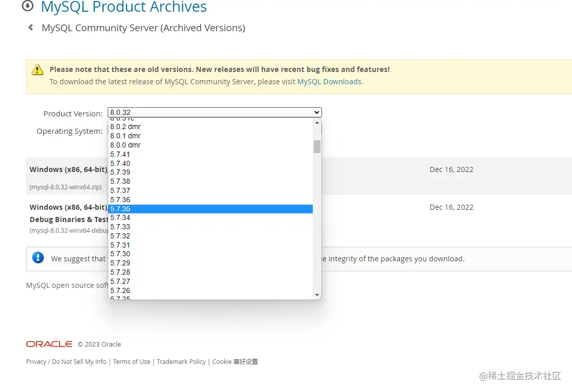
Task: Click the © 2023 Oracle copyright text
Action: point(99,344)
